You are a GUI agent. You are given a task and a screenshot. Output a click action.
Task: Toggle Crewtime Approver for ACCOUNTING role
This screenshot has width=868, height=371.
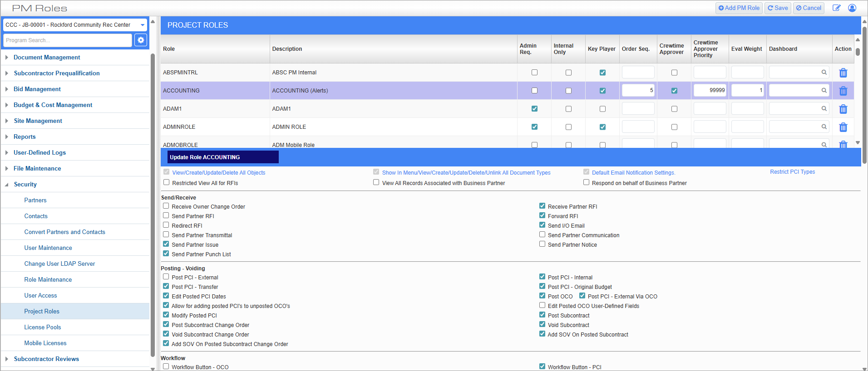tap(674, 91)
